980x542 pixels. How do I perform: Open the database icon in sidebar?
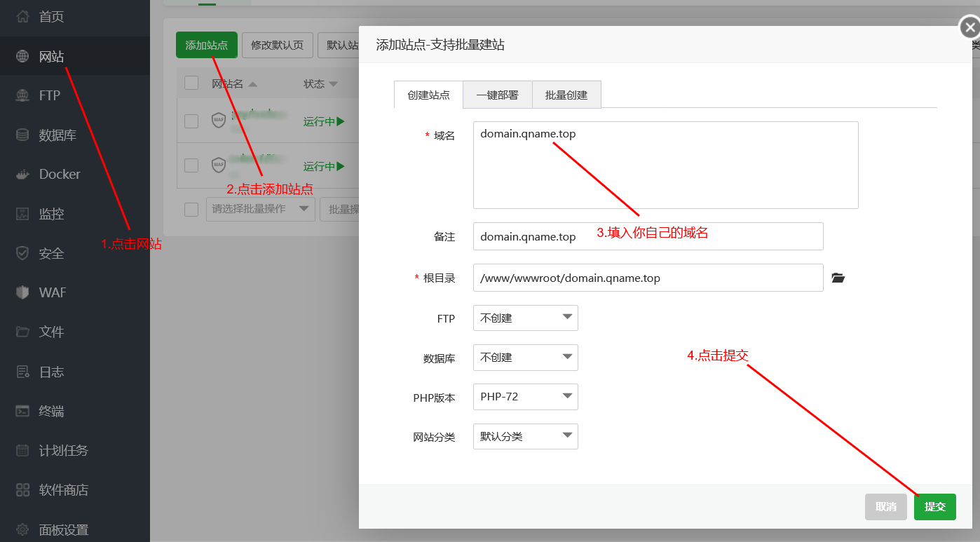point(22,135)
